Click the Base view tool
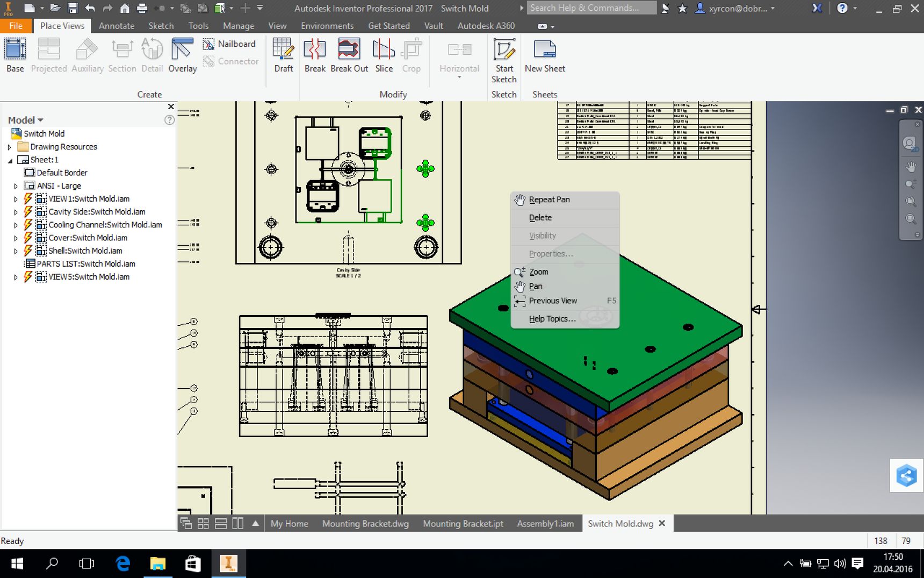Image resolution: width=924 pixels, height=578 pixels. point(15,55)
